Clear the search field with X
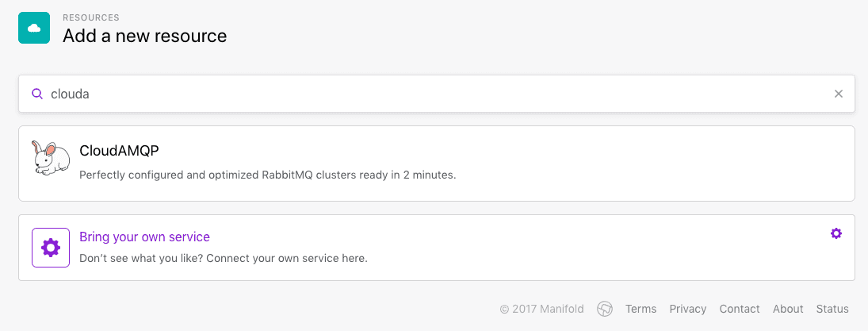The image size is (868, 331). 839,94
